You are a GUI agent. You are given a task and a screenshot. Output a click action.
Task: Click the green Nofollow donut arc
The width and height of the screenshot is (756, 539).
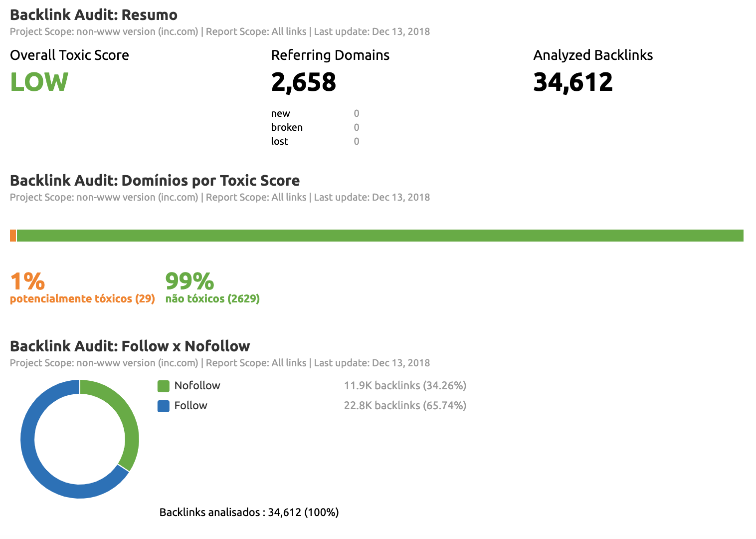(130, 424)
